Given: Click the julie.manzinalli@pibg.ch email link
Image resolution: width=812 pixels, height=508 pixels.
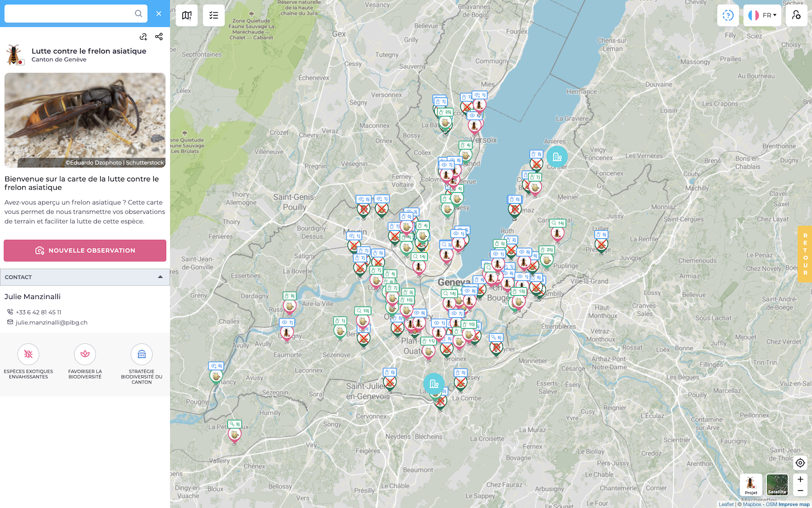Looking at the screenshot, I should click(51, 322).
